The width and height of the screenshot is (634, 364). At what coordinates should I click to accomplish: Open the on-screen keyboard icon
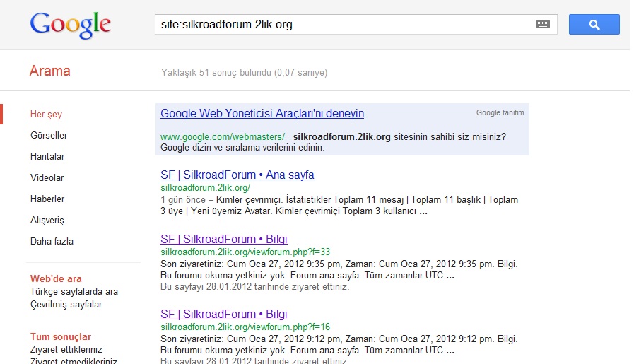coord(543,25)
